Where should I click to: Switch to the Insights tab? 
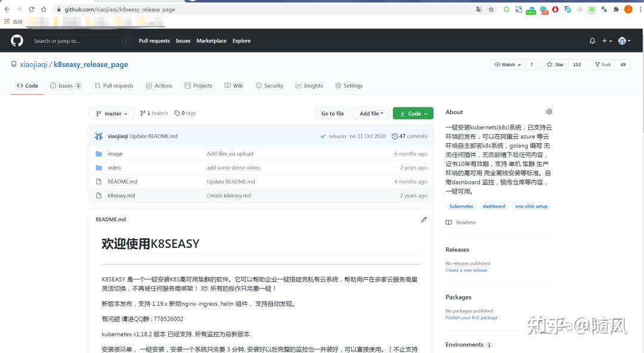tap(309, 85)
